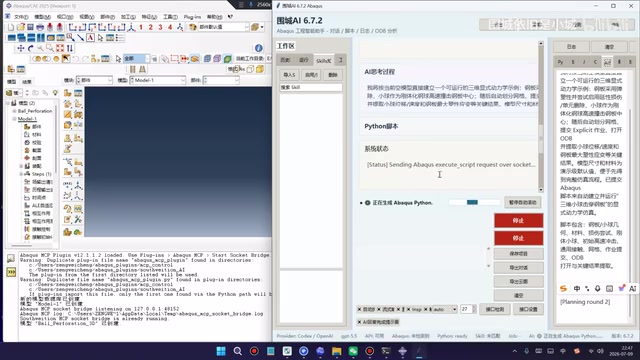Auto-fit the view with red arrows icon

[60, 48]
